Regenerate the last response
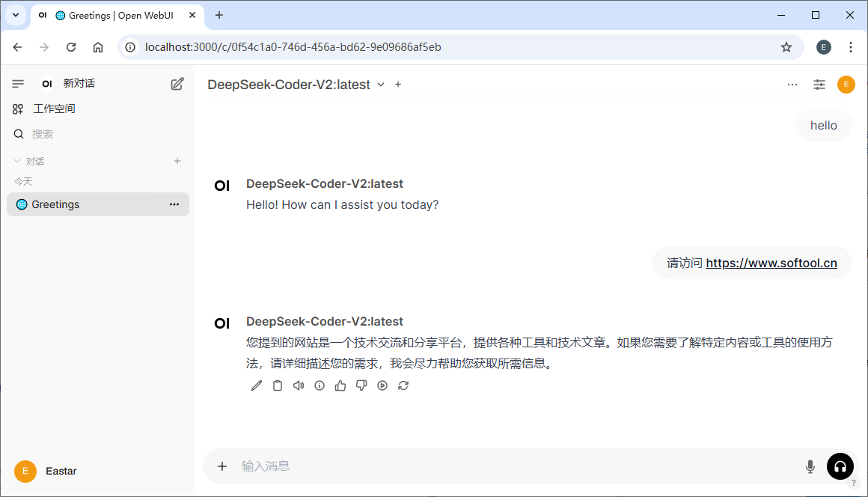The image size is (868, 497). pos(403,385)
